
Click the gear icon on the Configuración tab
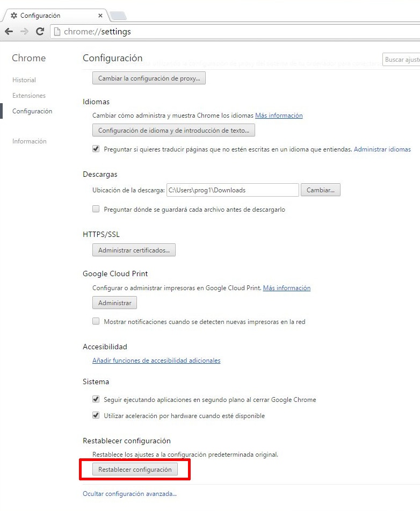point(14,16)
